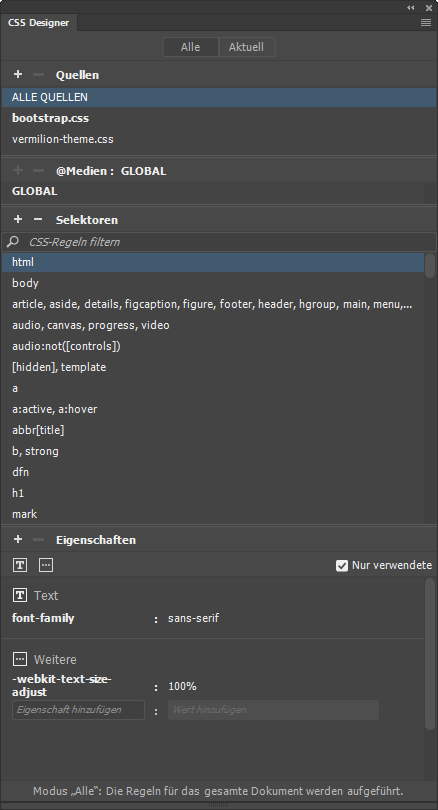Edit the 100% value of -webkit-text-size-adjust
438x810 pixels.
(x=182, y=687)
